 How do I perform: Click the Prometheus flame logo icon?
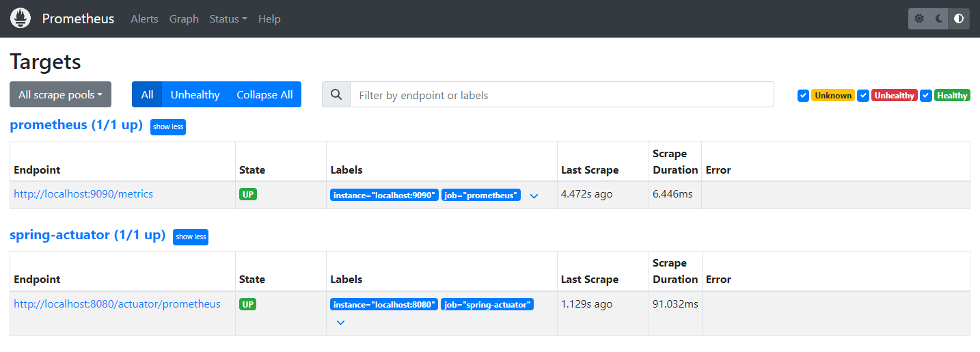[21, 18]
